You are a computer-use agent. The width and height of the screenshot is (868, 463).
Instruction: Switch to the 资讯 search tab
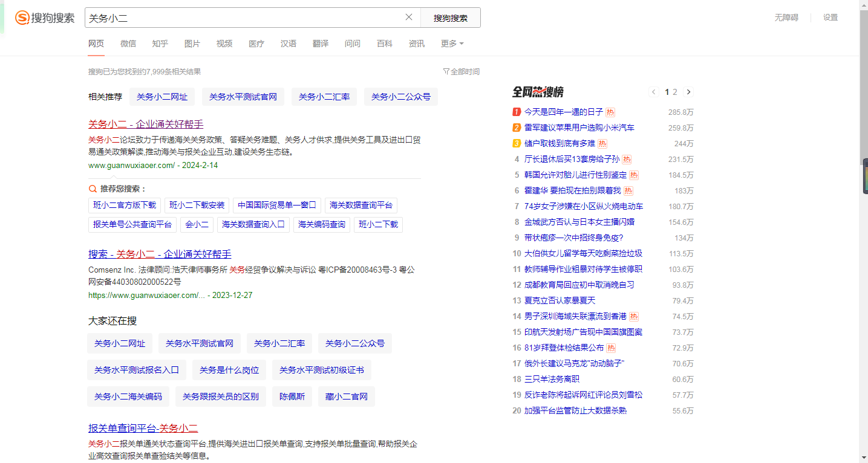tap(417, 44)
